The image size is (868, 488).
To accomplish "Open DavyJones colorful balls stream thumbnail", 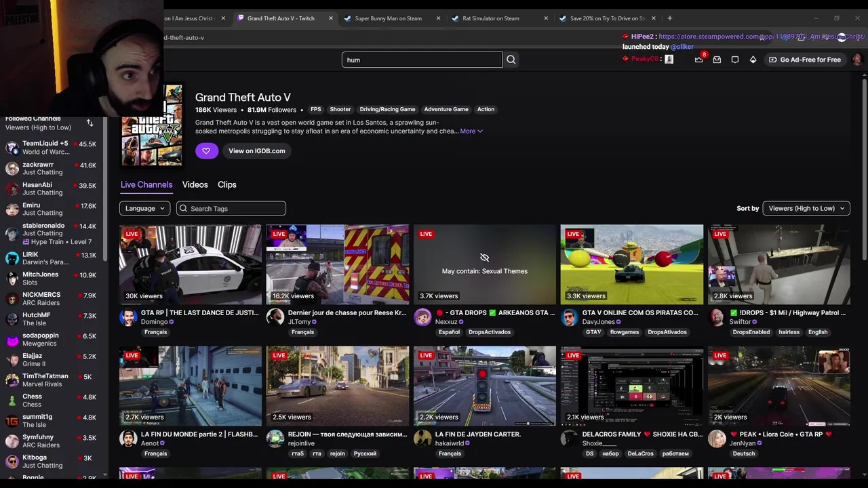I will coord(631,264).
